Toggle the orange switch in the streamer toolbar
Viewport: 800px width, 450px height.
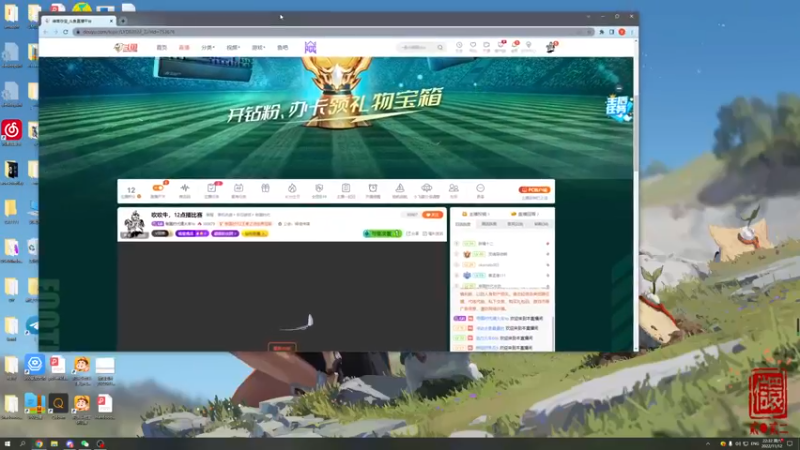pyautogui.click(x=158, y=188)
